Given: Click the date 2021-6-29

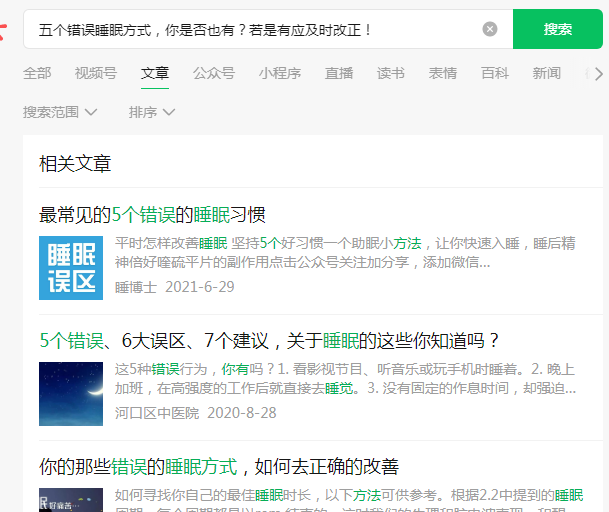Looking at the screenshot, I should [x=200, y=287].
